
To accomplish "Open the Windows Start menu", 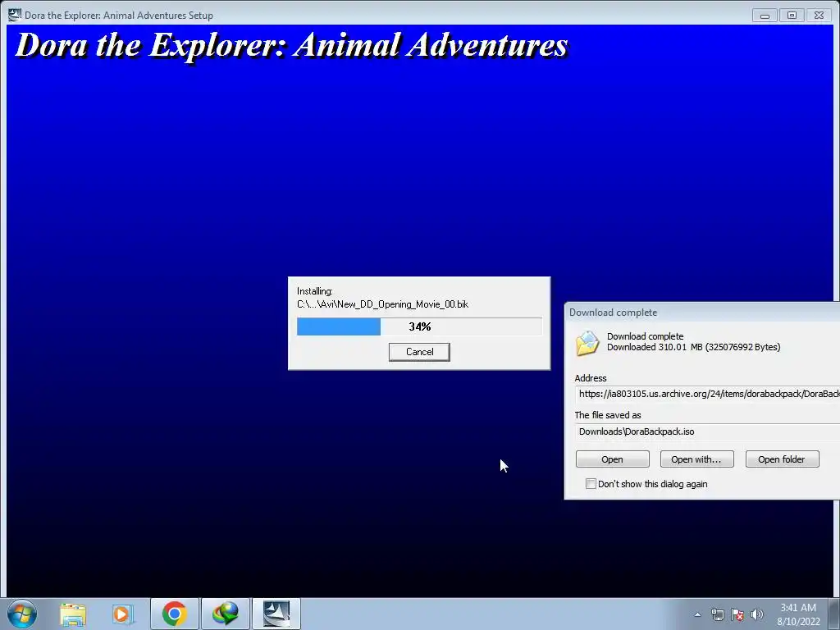I will tap(22, 614).
